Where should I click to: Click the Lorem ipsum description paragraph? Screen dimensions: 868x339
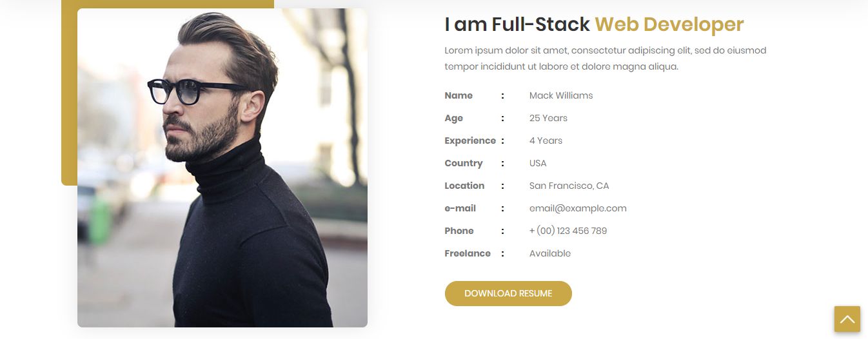[605, 58]
